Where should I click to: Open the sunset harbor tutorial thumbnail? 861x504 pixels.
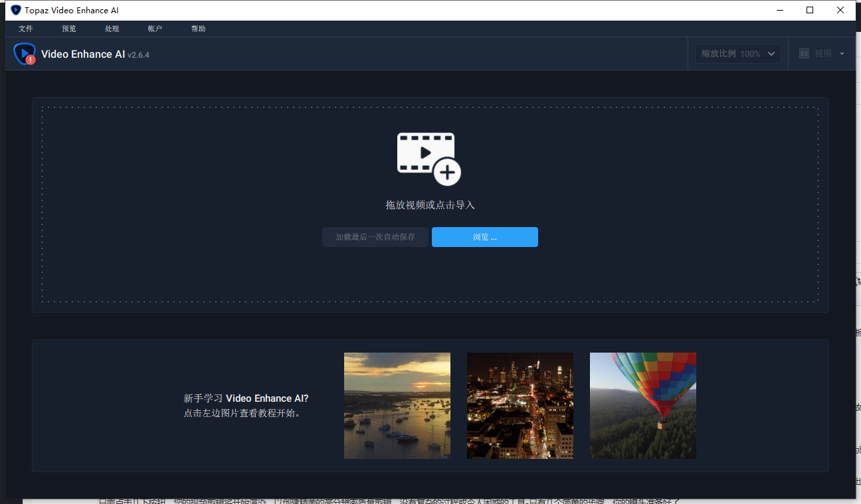pyautogui.click(x=397, y=406)
